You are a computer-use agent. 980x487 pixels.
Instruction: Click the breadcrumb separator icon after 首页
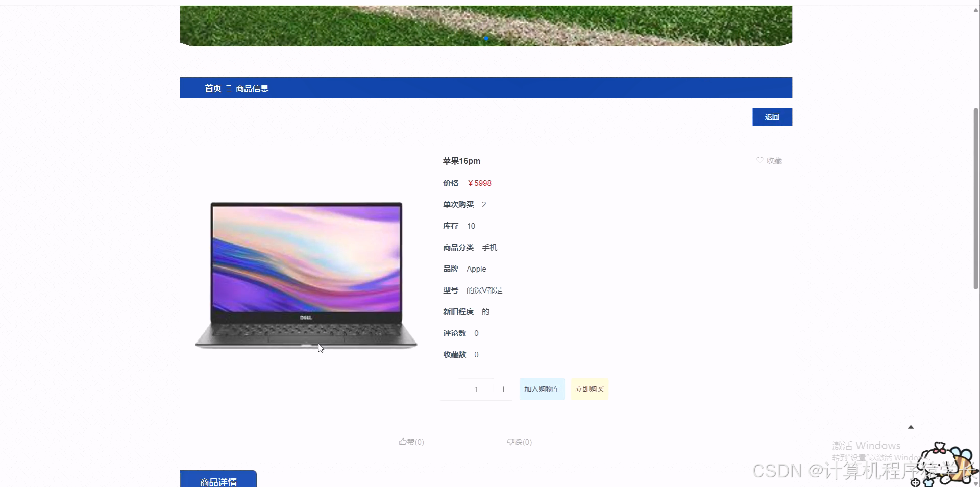(228, 88)
